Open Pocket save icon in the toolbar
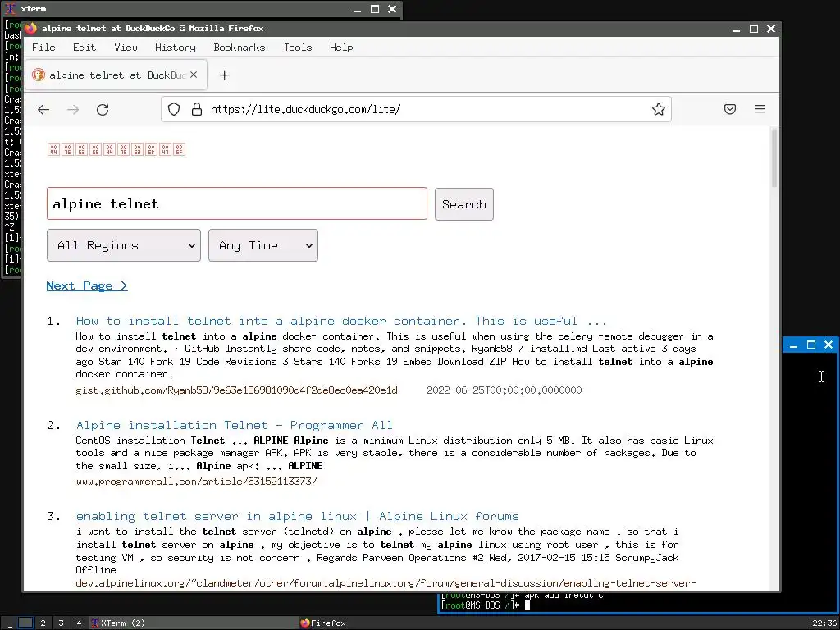The height and width of the screenshot is (630, 840). (x=729, y=109)
